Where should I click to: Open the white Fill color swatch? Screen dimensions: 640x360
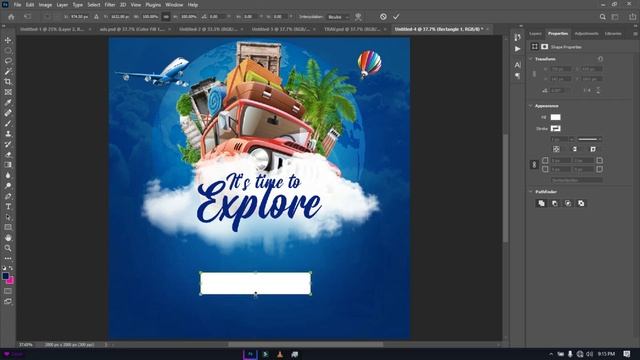click(x=556, y=117)
